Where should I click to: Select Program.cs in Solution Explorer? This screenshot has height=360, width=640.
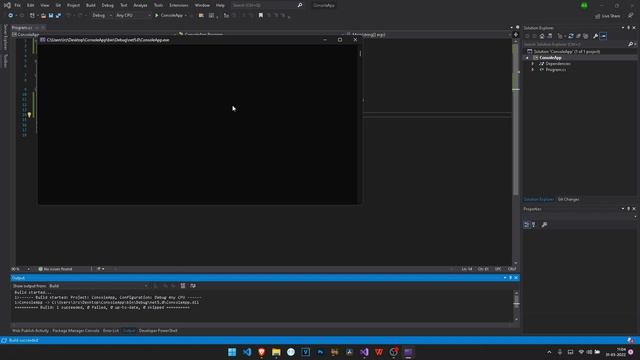(x=556, y=70)
